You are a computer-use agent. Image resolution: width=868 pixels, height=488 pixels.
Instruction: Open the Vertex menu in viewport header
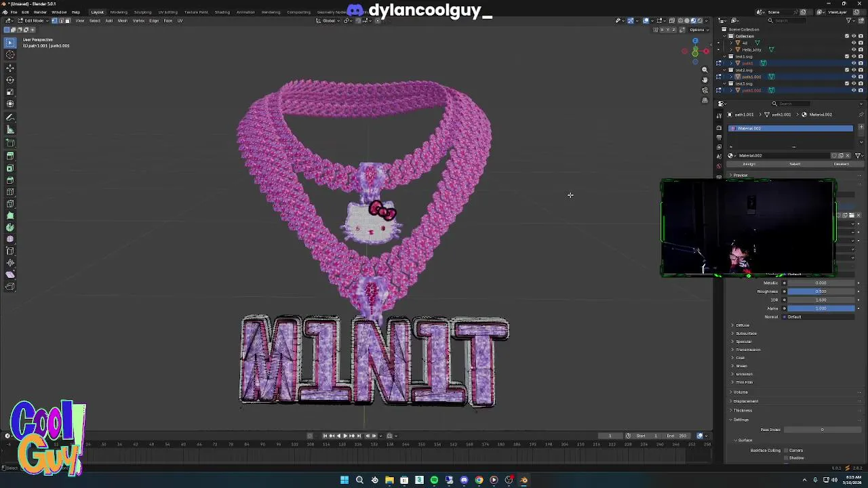pos(138,20)
